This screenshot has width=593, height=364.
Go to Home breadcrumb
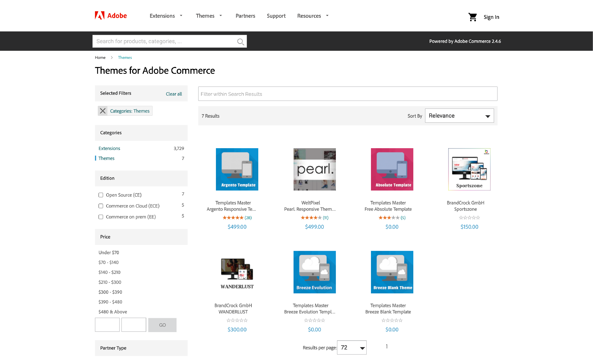point(100,58)
